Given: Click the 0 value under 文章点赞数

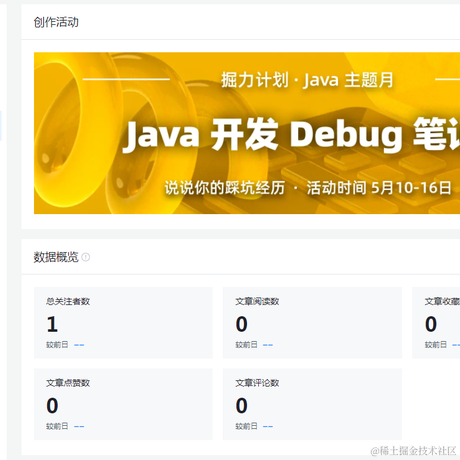Looking at the screenshot, I should point(52,406).
